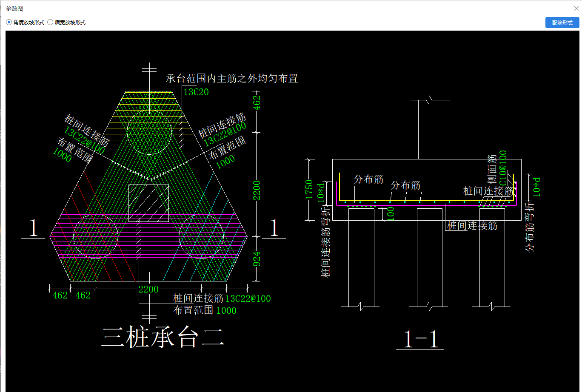Edit the vertical 462 dimension above 2200
The image size is (582, 392).
click(x=257, y=103)
